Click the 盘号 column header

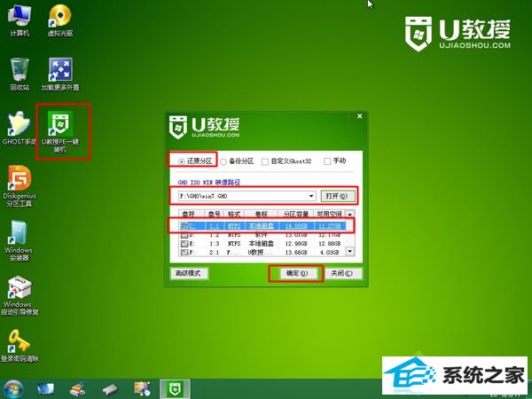click(214, 215)
